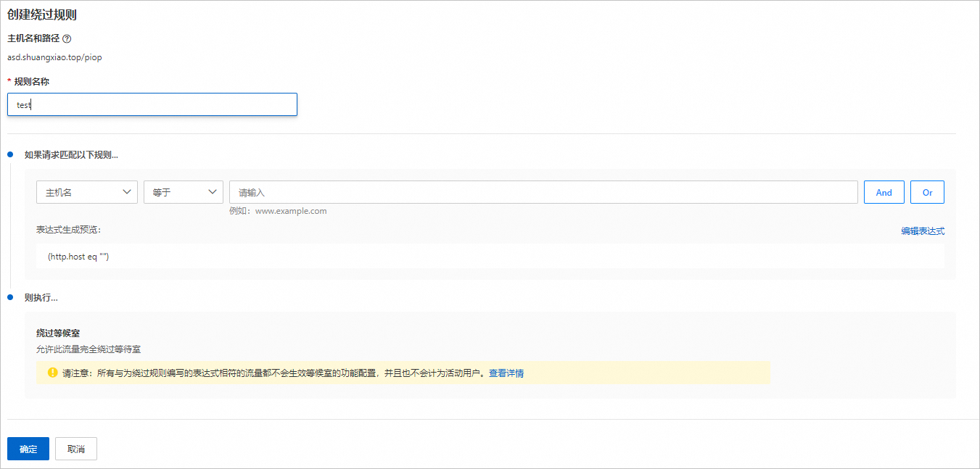This screenshot has width=980, height=469.
Task: Click the 表达式生成预览 label
Action: click(69, 230)
